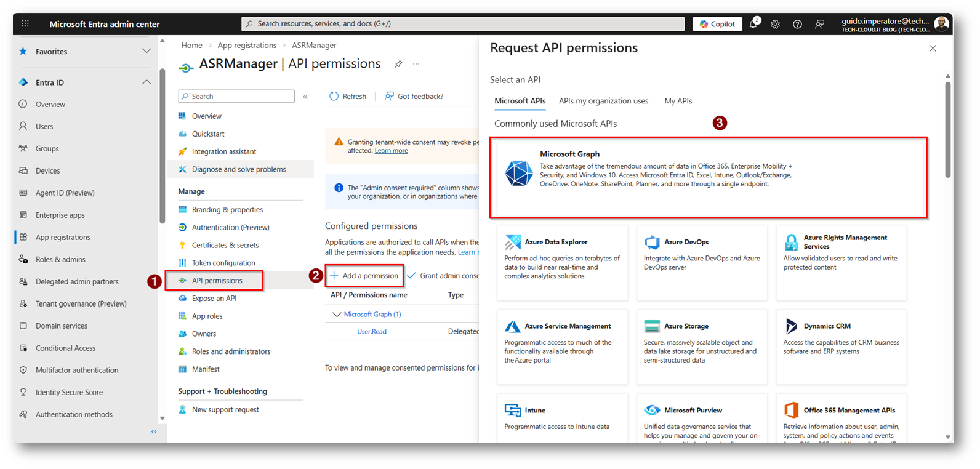Open New support request
Image resolution: width=980 pixels, height=469 pixels.
coord(225,409)
